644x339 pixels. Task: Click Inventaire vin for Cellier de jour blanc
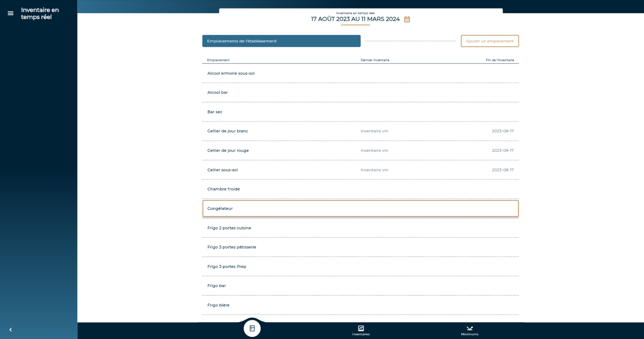click(x=374, y=131)
